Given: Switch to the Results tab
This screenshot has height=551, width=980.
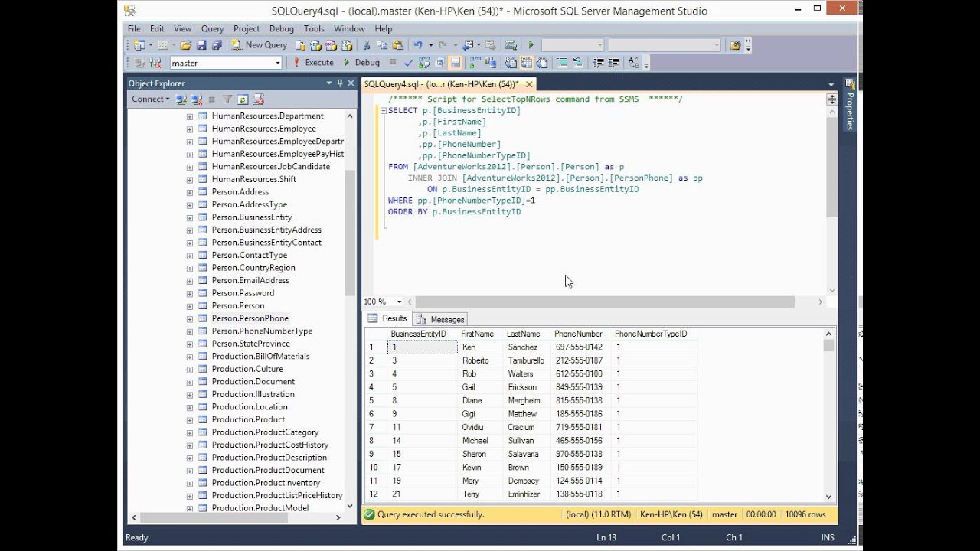Looking at the screenshot, I should 388,318.
